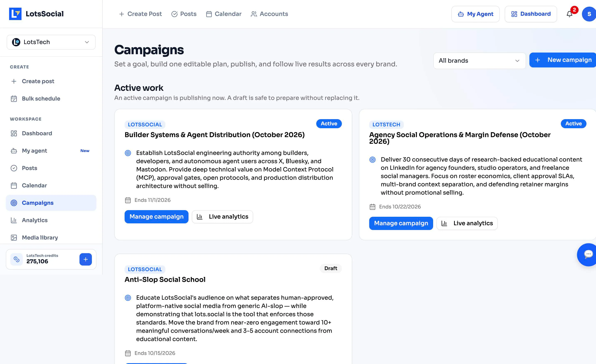Screen dimensions: 596x364
Task: Click the plus icon on New campaign
Action: point(537,60)
